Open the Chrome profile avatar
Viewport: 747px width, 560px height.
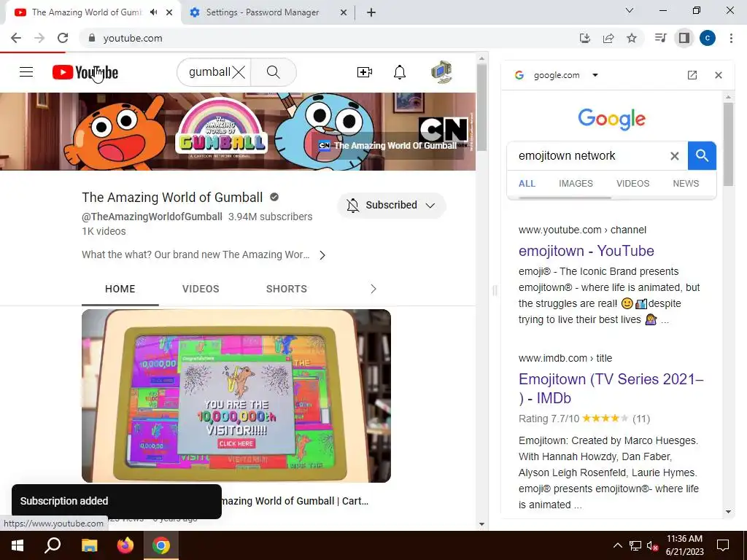click(708, 38)
